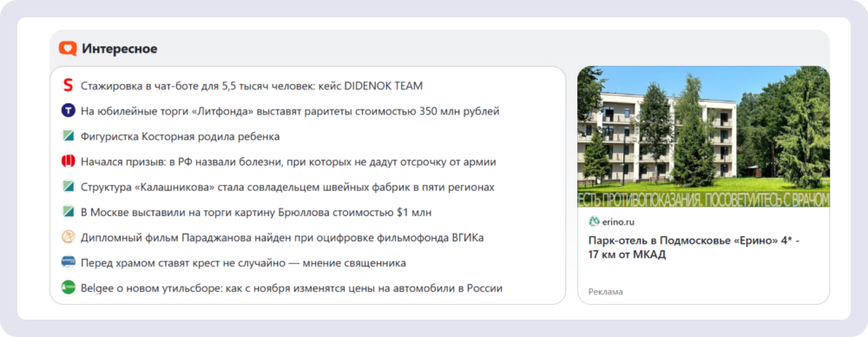Click the Реклама label on ad card
This screenshot has width=868, height=337.
(606, 292)
